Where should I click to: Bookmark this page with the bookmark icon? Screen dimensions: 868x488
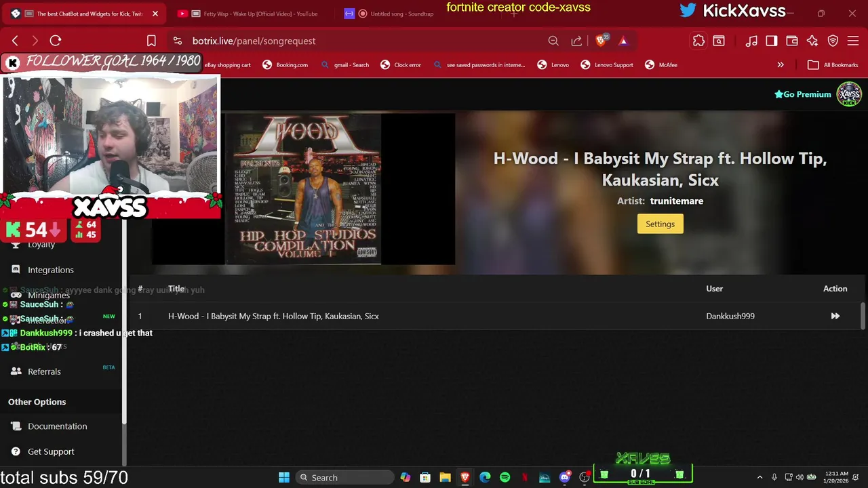[151, 41]
